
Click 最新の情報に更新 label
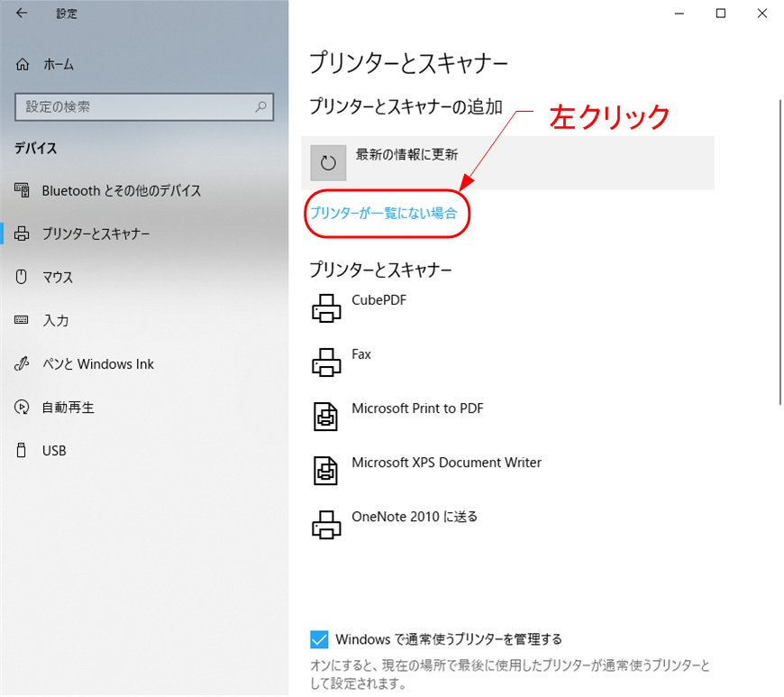406,154
